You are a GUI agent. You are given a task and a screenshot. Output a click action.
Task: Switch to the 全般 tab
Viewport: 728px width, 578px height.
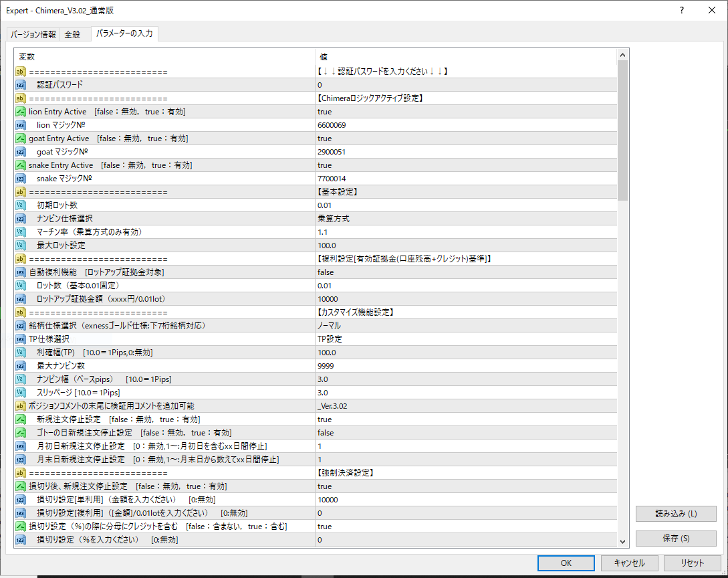(x=74, y=33)
